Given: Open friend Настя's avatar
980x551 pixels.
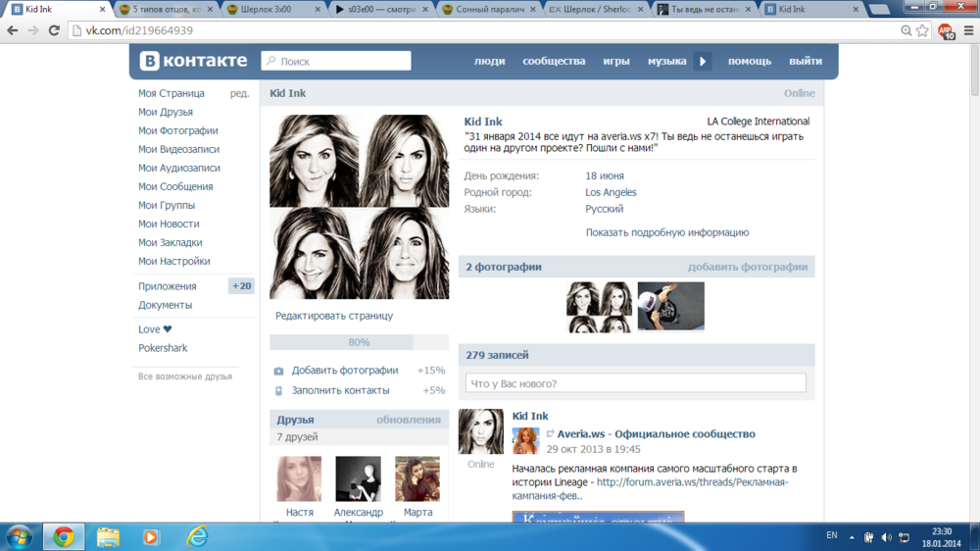Looking at the screenshot, I should [x=299, y=478].
